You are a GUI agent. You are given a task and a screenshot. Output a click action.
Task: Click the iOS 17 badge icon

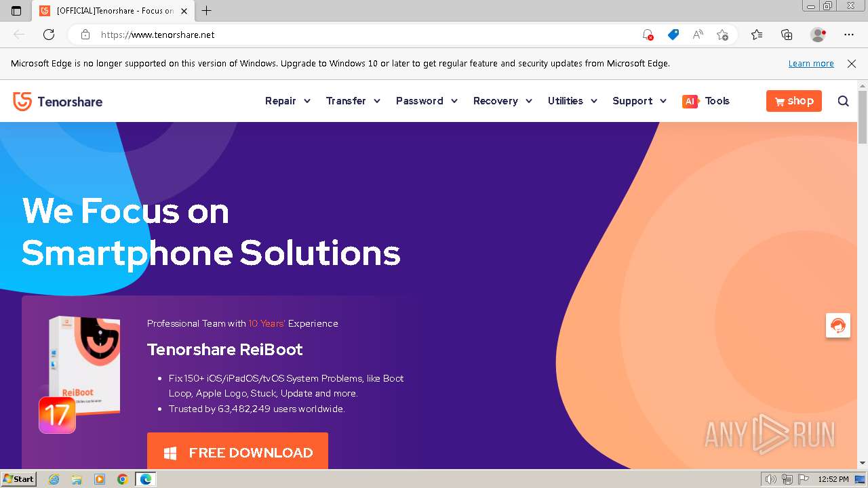tap(57, 415)
